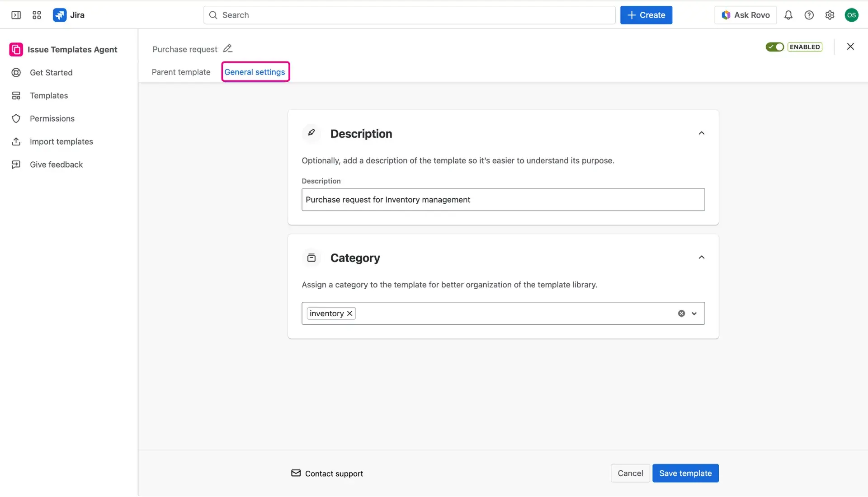Click the Save template button
Image resolution: width=868 pixels, height=497 pixels.
(x=685, y=473)
